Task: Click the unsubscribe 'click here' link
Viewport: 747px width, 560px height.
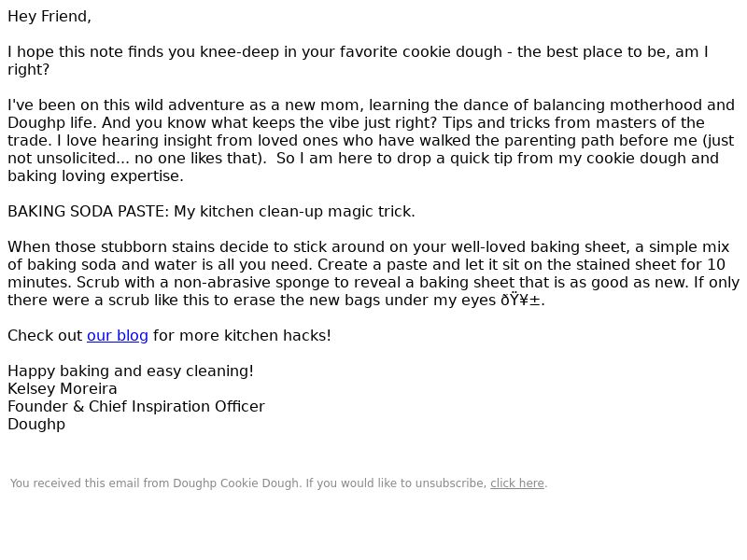Action: click(517, 483)
